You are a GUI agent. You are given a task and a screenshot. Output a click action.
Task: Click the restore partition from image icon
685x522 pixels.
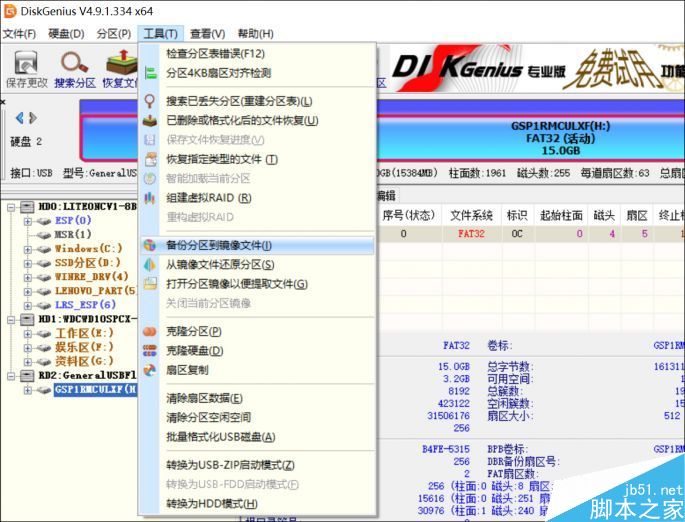(150, 265)
